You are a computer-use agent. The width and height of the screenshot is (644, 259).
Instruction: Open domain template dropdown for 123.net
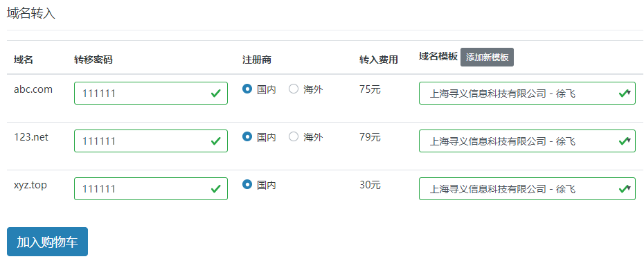528,141
